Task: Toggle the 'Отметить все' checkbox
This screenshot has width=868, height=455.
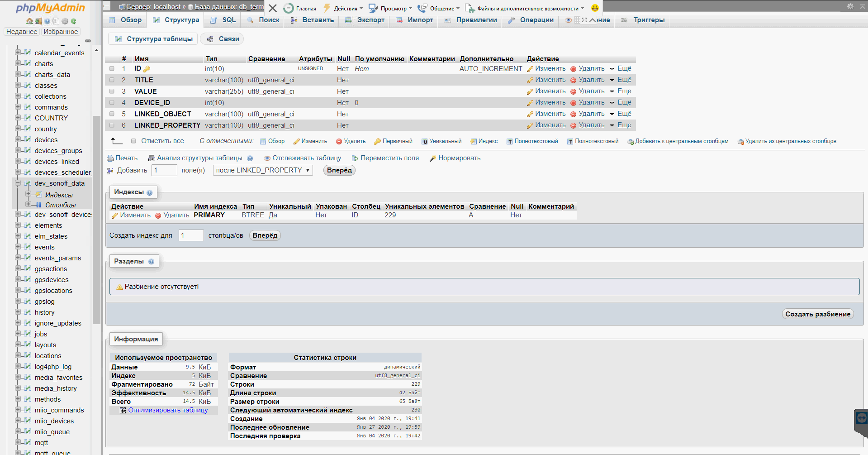Action: pos(133,141)
